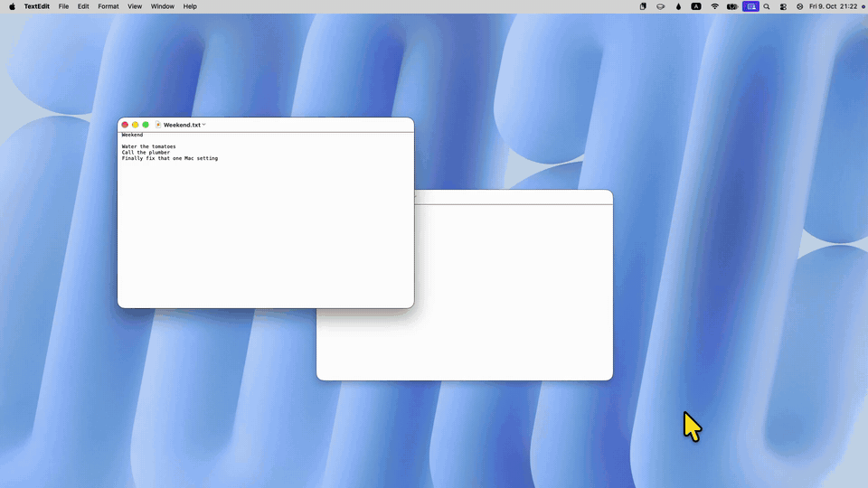
Task: Close the Weekend.txt window
Action: tap(125, 125)
